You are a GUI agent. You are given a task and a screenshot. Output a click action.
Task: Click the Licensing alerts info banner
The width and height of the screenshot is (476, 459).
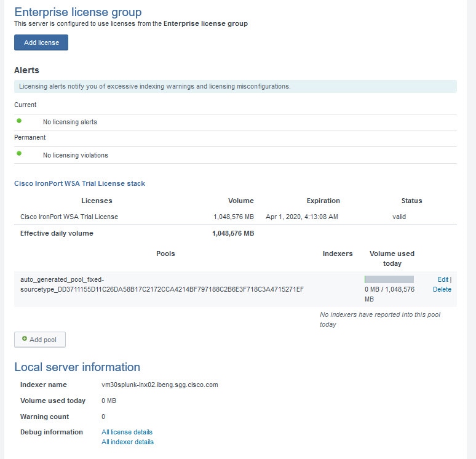(x=236, y=86)
